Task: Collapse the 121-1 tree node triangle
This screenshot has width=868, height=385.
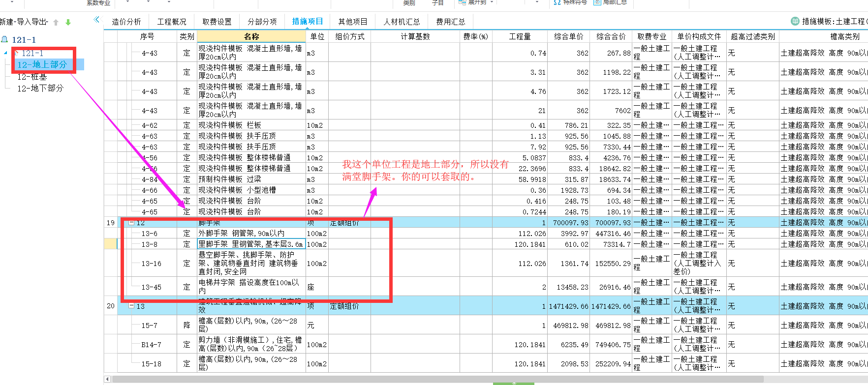Action: point(5,53)
